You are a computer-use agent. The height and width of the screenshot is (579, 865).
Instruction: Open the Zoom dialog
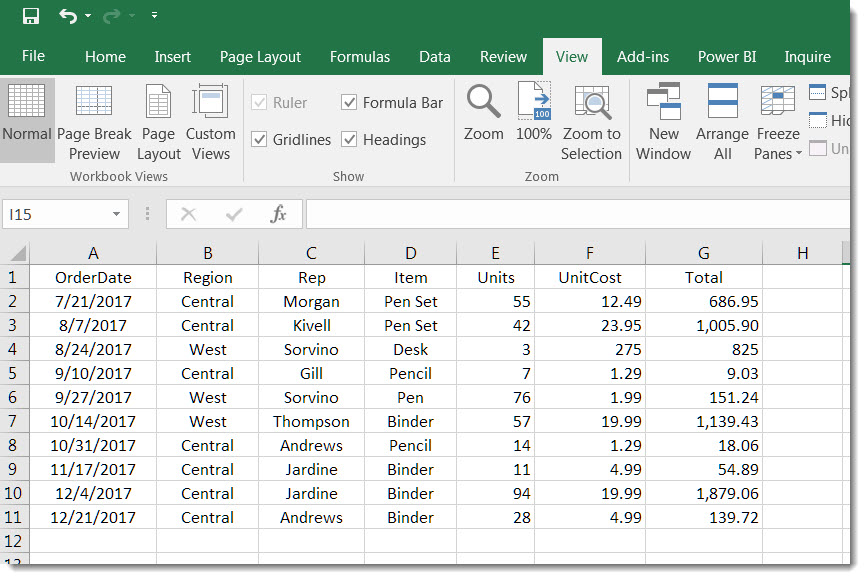tap(483, 120)
